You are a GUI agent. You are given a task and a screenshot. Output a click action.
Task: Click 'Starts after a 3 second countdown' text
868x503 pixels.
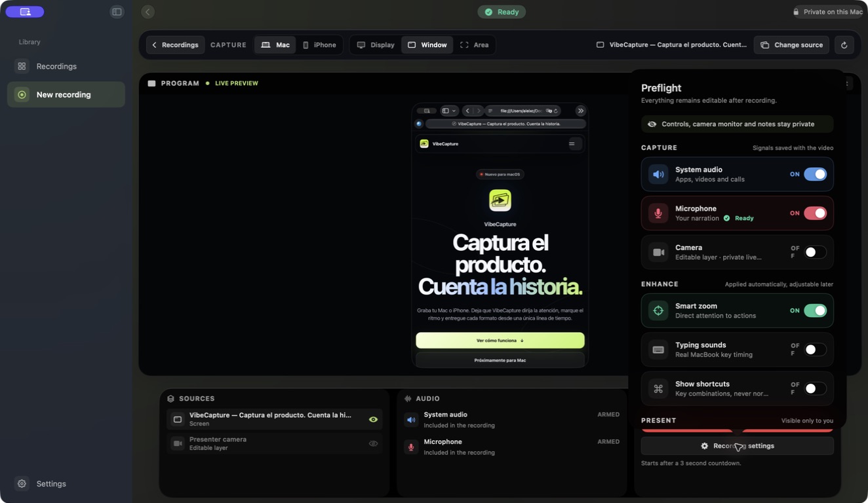point(691,463)
